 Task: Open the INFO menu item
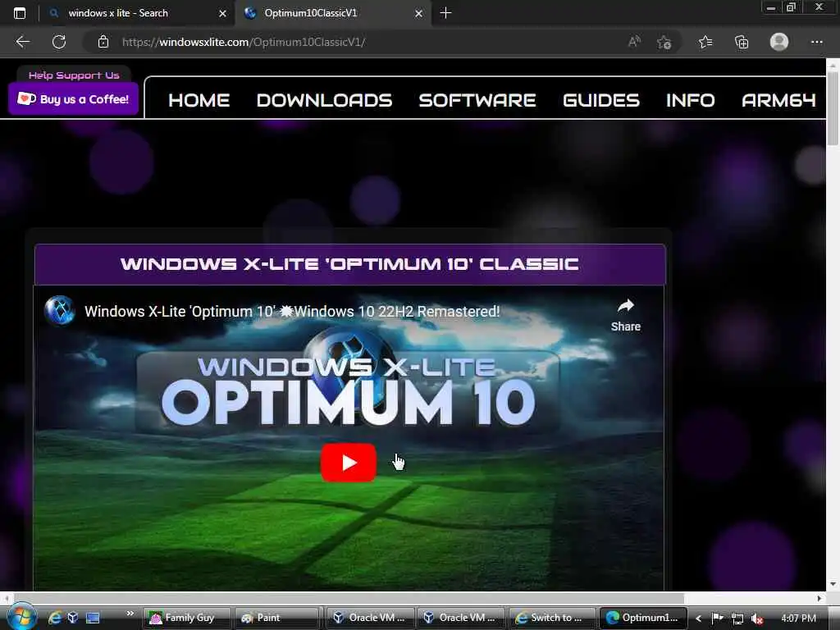[690, 100]
